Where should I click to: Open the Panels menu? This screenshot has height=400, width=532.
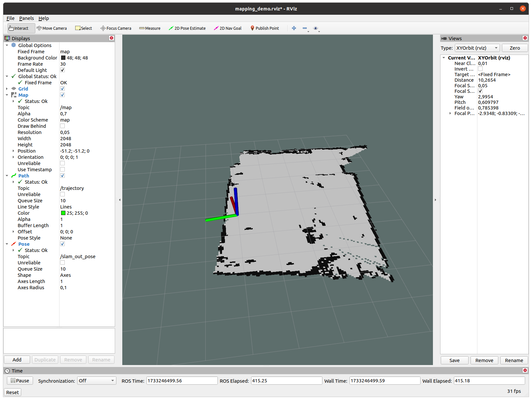[x=26, y=18]
